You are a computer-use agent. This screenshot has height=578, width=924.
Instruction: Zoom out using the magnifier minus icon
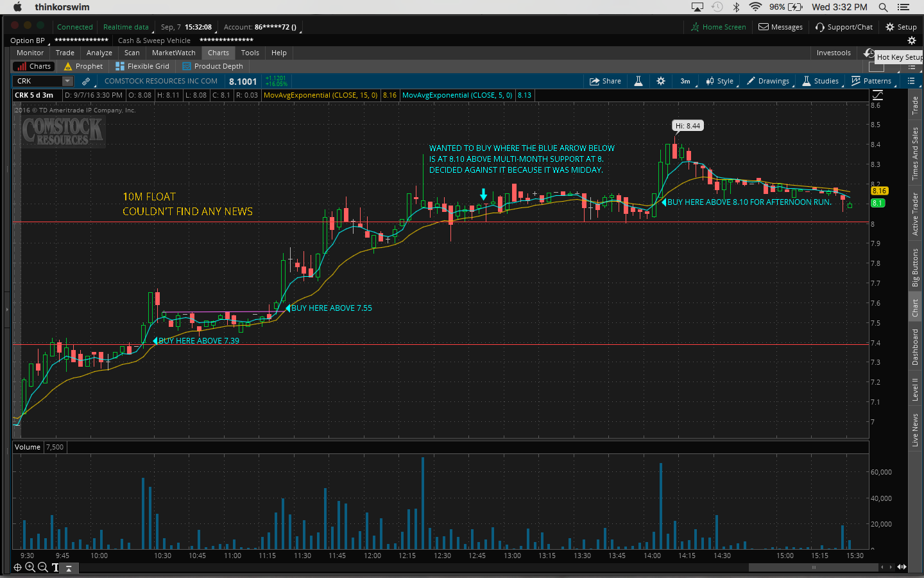[42, 567]
